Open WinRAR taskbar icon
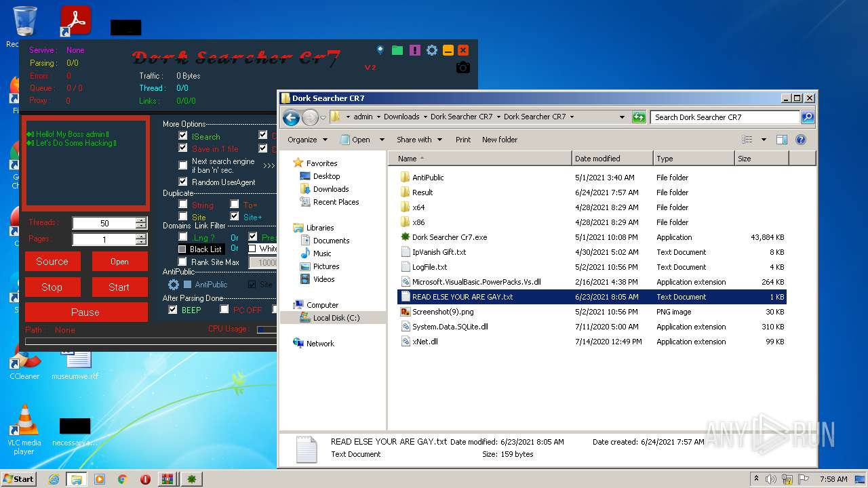Viewport: 868px width, 488px height. tap(167, 479)
